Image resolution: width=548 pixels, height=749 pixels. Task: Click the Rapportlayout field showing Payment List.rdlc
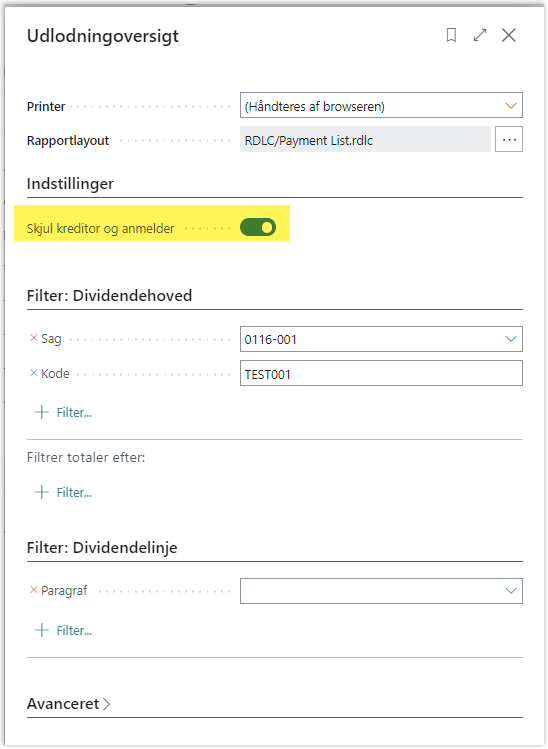pos(365,139)
